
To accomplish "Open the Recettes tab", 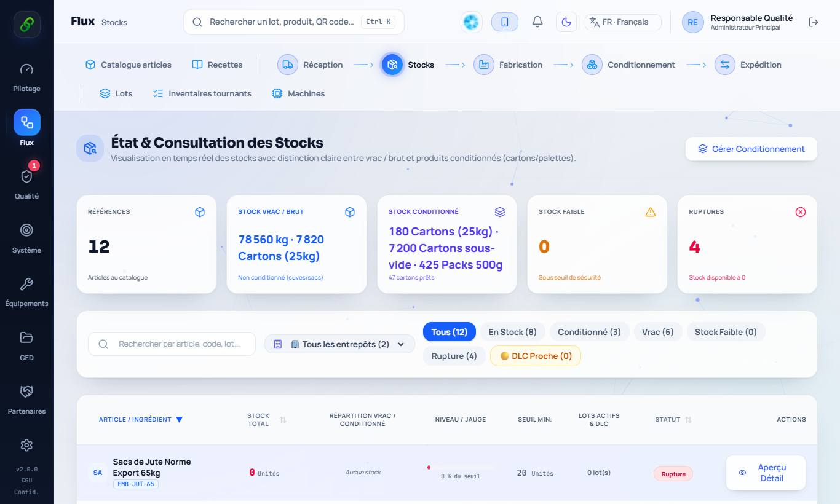I will tap(217, 65).
